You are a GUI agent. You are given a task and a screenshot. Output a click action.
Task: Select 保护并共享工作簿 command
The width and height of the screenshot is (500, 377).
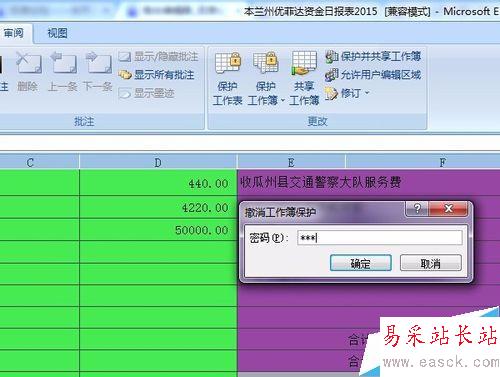pos(373,56)
